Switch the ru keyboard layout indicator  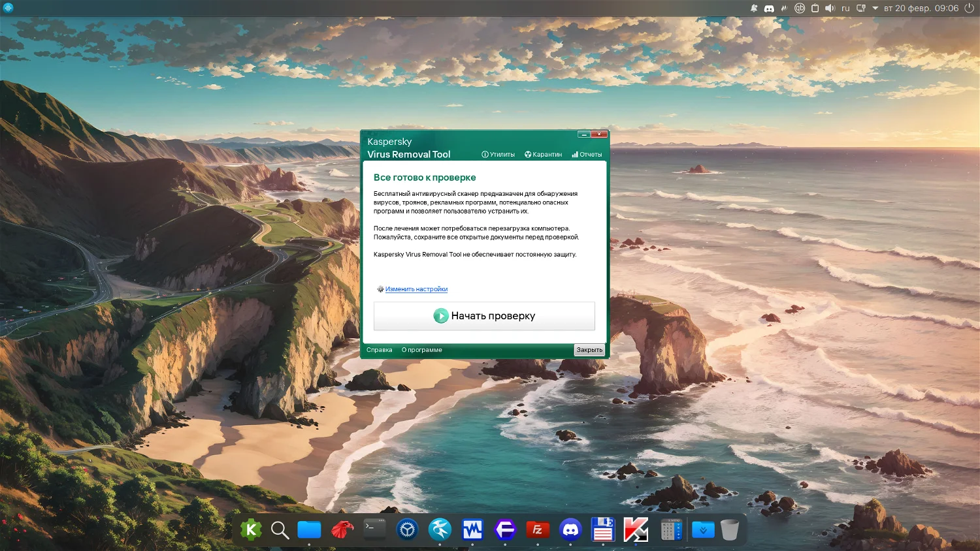point(845,8)
